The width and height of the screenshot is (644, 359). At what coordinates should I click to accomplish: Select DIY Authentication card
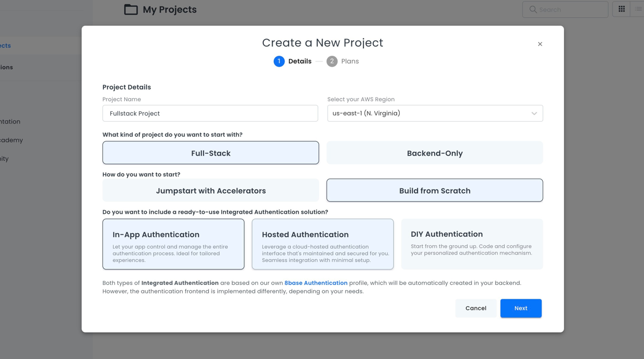pos(471,244)
